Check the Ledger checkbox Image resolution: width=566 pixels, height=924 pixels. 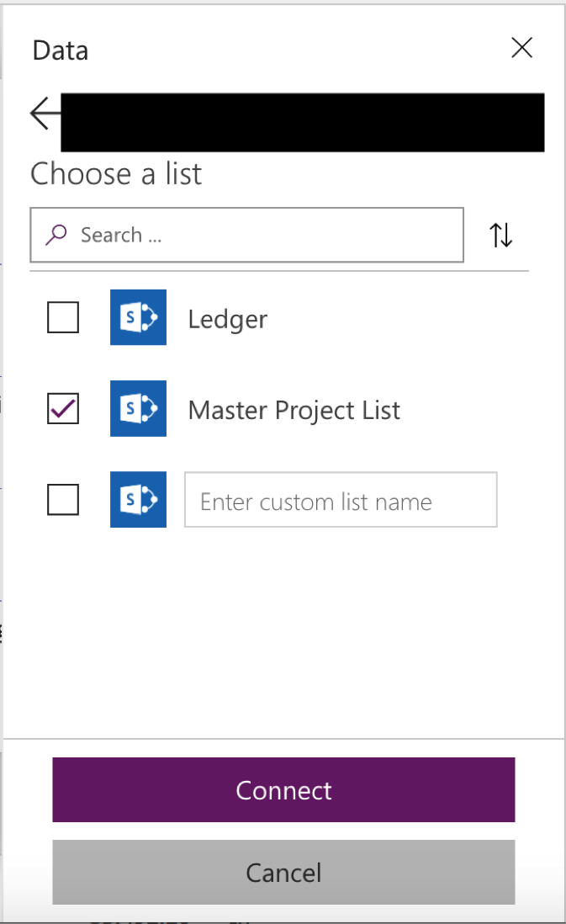pyautogui.click(x=63, y=318)
